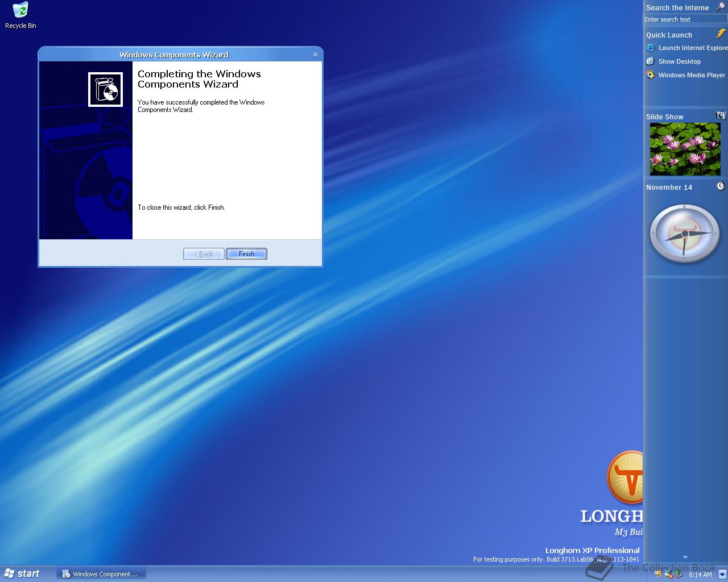The height and width of the screenshot is (582, 728).
Task: Open the dropdown arrow at the taskbar's right end
Action: coord(722,574)
